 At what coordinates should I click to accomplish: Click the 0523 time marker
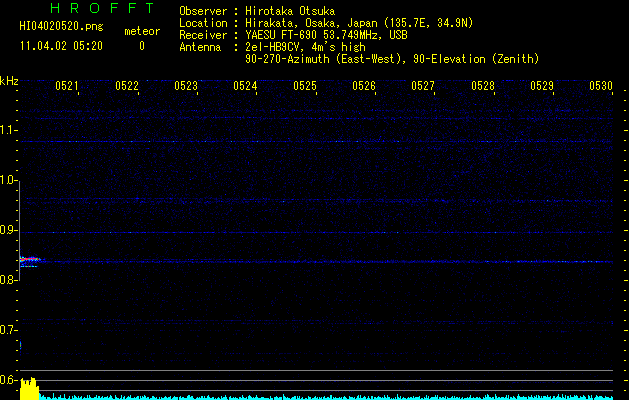point(186,86)
